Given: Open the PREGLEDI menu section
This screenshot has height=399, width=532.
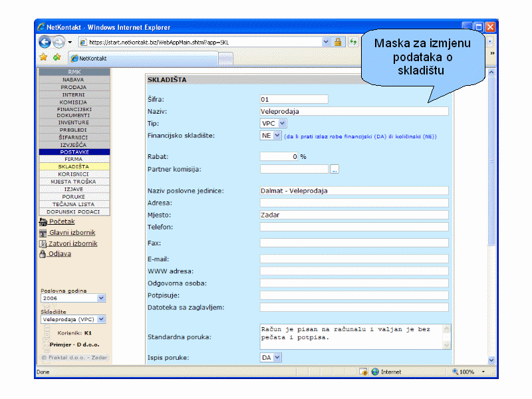Looking at the screenshot, I should [74, 130].
